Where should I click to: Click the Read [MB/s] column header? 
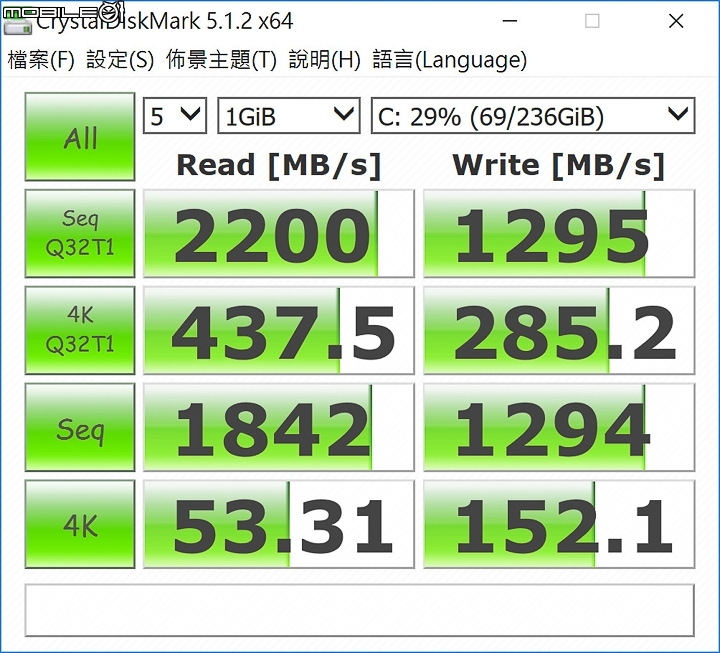click(x=279, y=165)
